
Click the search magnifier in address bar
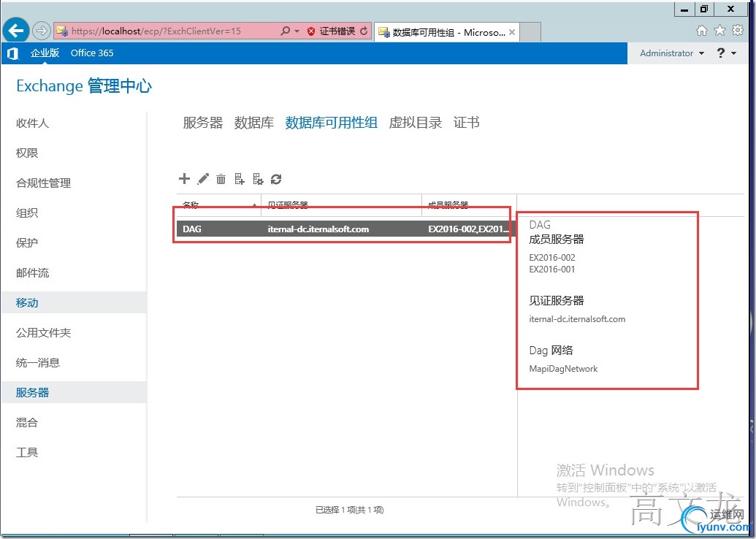(x=285, y=31)
